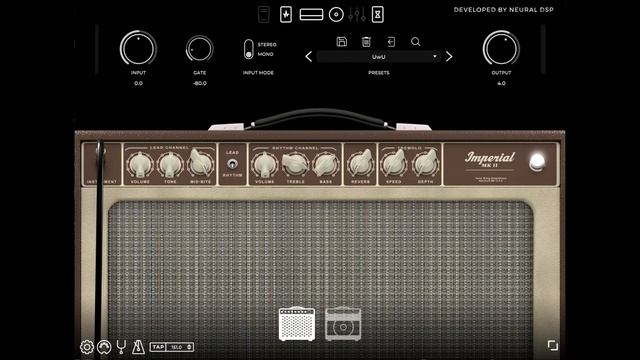Flip the Lead/Rhythm channel switch
640x360 pixels.
pyautogui.click(x=232, y=164)
